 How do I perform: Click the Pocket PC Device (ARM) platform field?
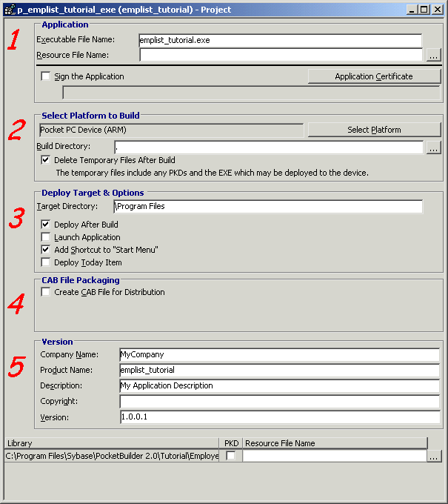[x=171, y=130]
